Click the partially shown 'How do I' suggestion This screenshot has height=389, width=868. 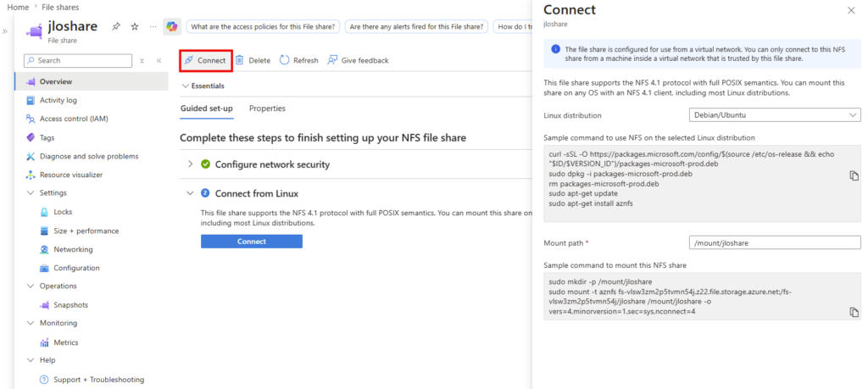tap(513, 26)
